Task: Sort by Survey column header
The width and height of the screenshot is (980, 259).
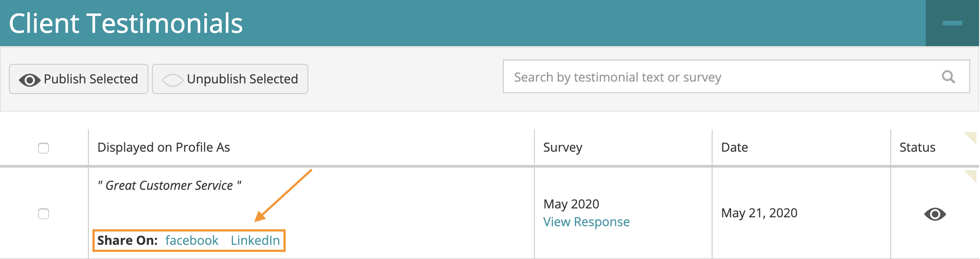Action: 562,147
